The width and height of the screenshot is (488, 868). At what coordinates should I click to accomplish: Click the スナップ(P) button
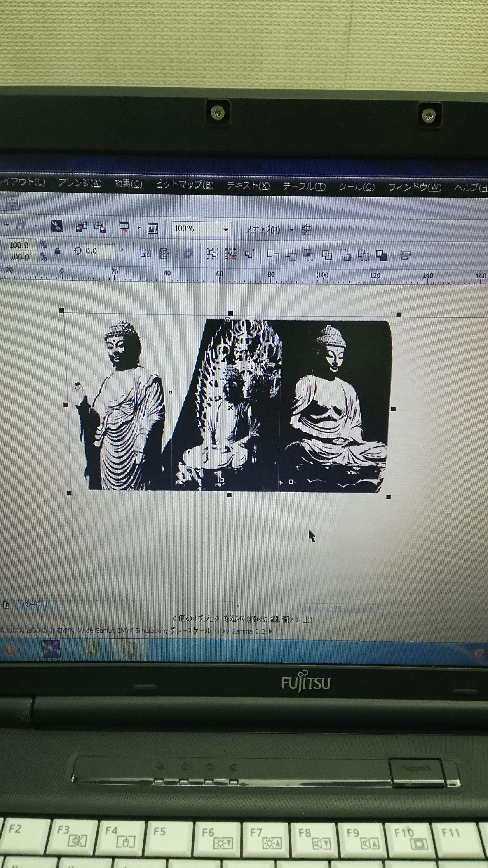coord(263,230)
